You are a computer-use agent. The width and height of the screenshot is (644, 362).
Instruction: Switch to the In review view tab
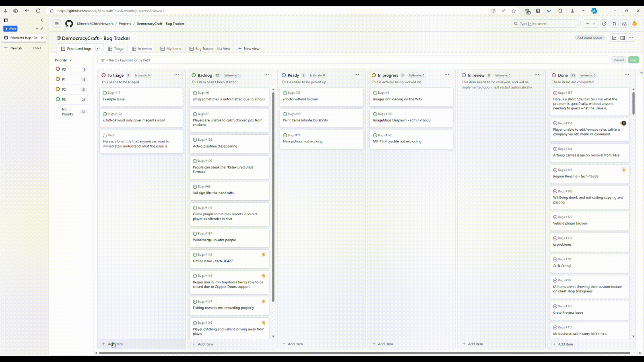coord(142,49)
